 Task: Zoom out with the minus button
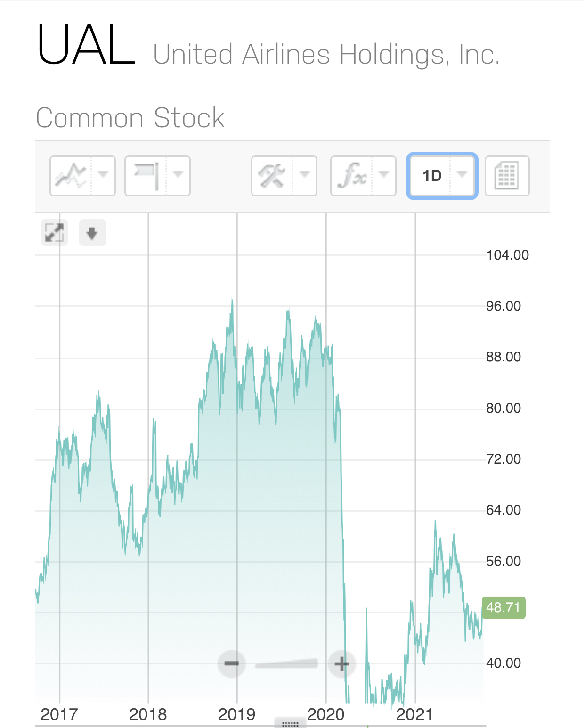(x=232, y=663)
